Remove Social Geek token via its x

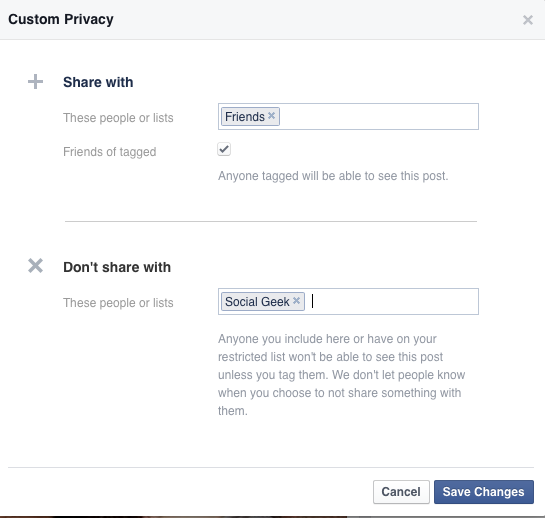click(x=296, y=300)
